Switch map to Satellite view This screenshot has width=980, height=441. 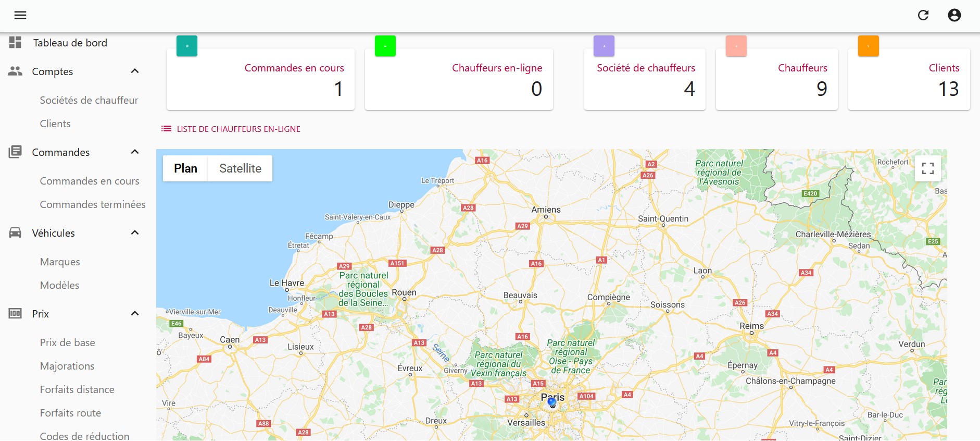pyautogui.click(x=240, y=168)
